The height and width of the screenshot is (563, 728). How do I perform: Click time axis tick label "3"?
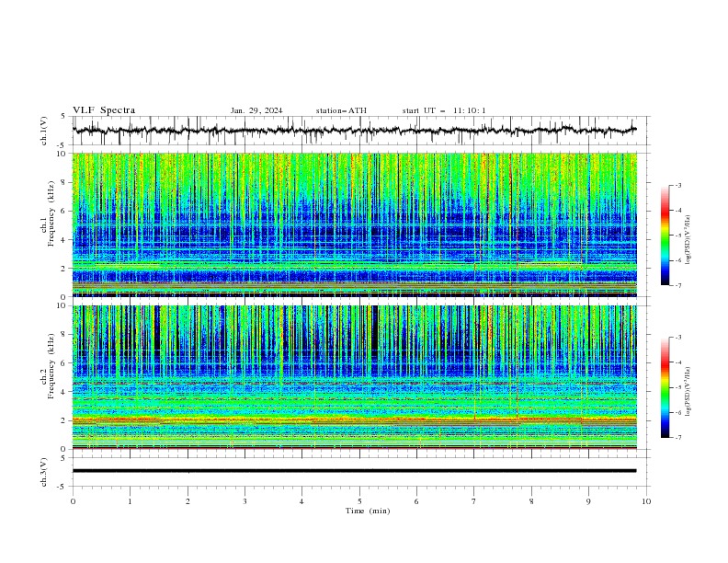pyautogui.click(x=245, y=501)
